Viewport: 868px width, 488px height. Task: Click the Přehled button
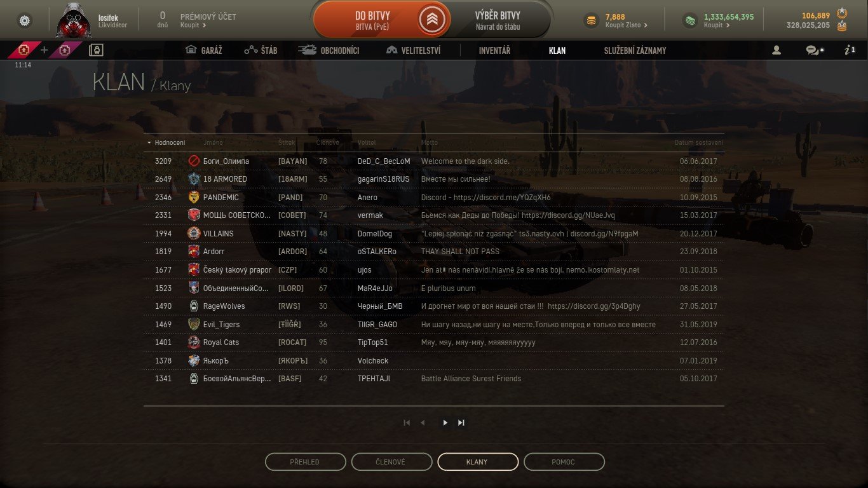[306, 462]
